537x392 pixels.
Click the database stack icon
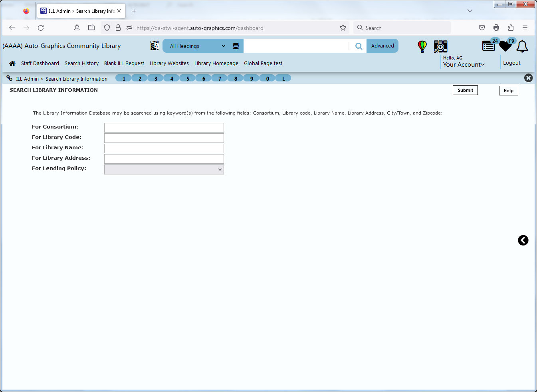coord(236,46)
